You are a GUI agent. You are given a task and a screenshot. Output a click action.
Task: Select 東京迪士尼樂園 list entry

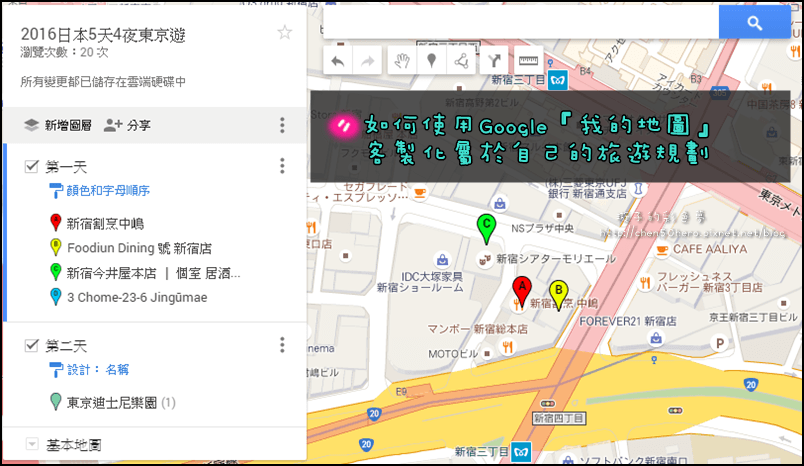click(112, 403)
